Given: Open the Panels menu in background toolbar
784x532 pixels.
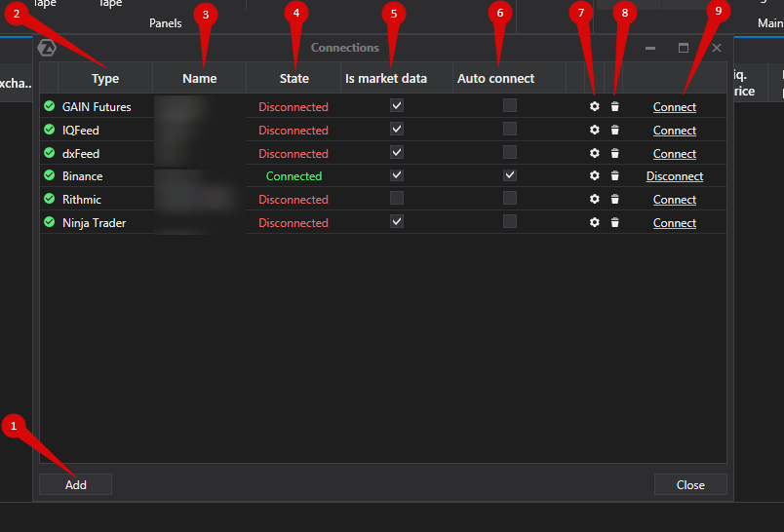Looking at the screenshot, I should click(x=165, y=22).
